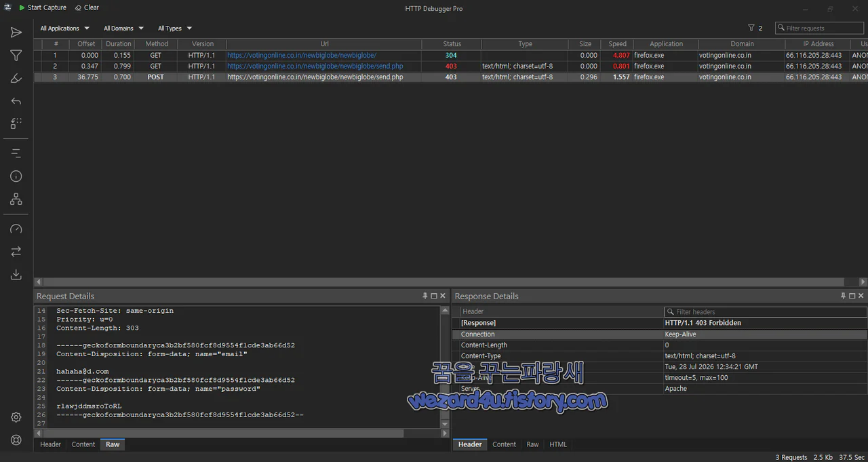Sort by the Speed column header
Viewport: 868px width, 462px height.
tap(617, 44)
